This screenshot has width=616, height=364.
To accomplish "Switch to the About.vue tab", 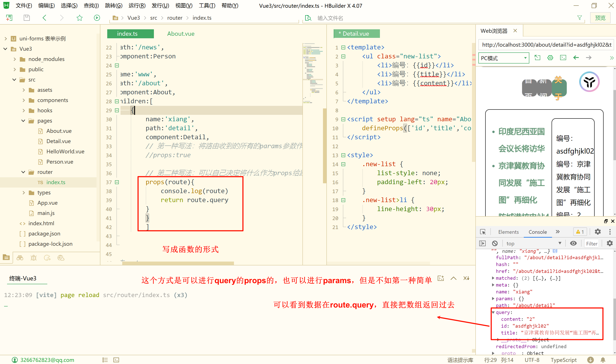I will coord(181,34).
